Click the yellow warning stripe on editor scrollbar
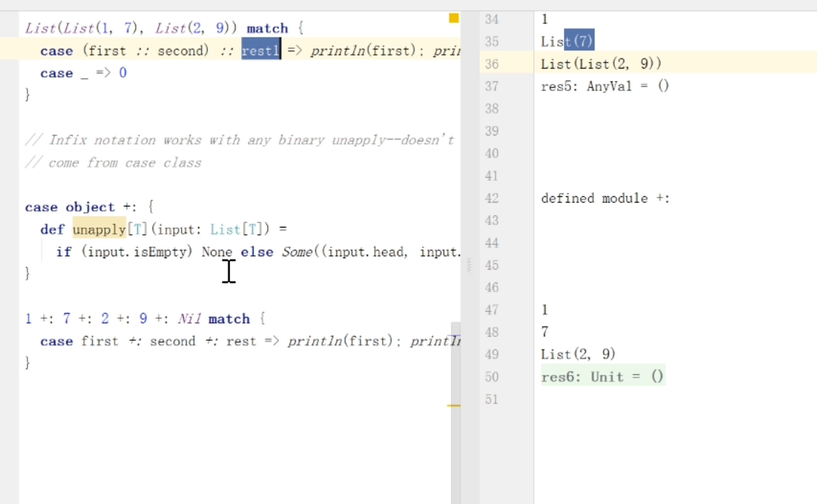This screenshot has height=504, width=817. [454, 406]
